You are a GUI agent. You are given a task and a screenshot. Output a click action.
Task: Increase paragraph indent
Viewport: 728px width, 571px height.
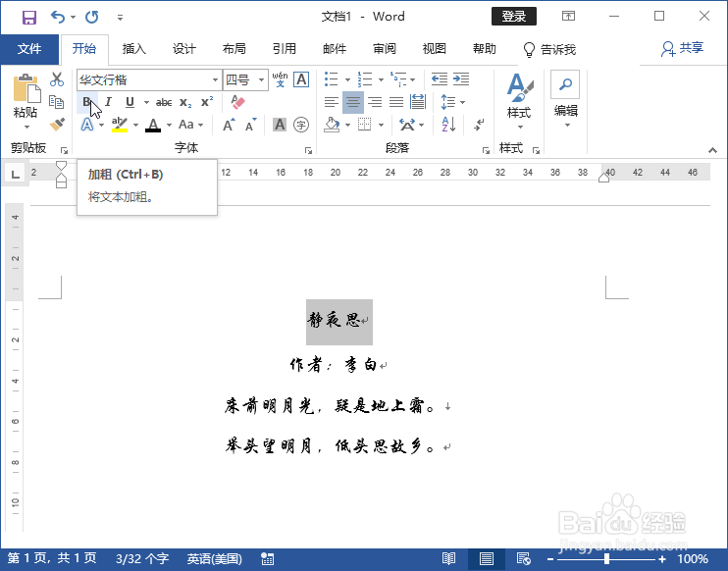pyautogui.click(x=461, y=78)
